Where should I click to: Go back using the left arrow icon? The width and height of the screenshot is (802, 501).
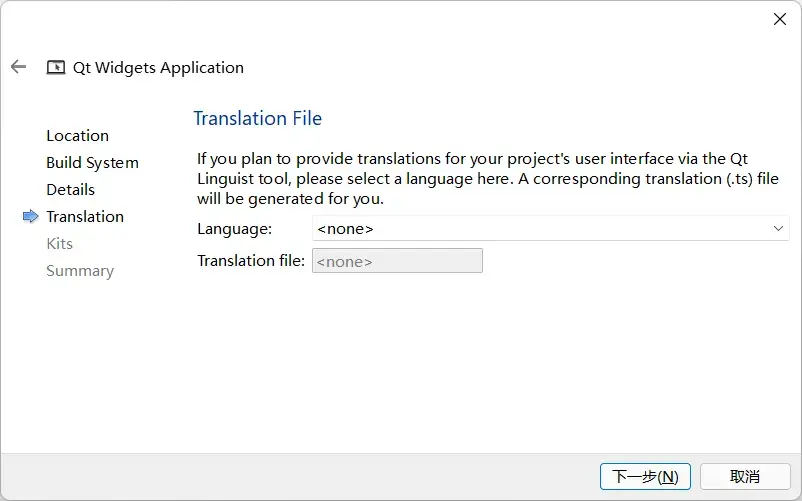click(18, 66)
